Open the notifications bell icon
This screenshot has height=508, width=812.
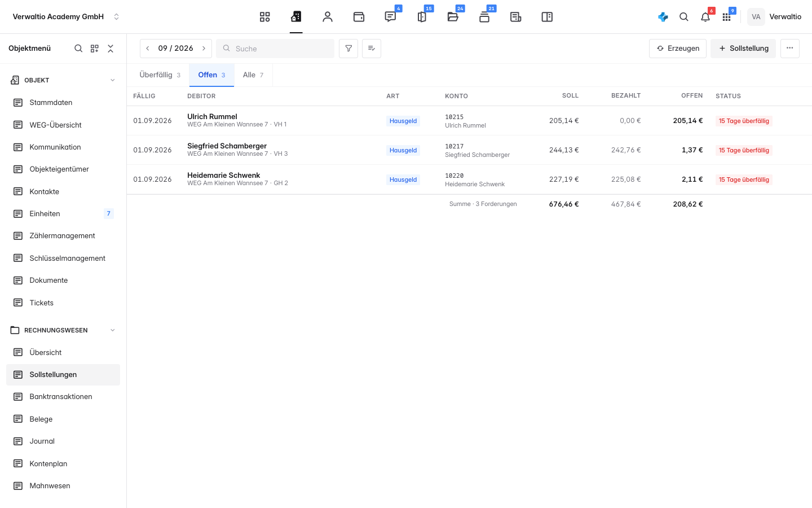705,17
